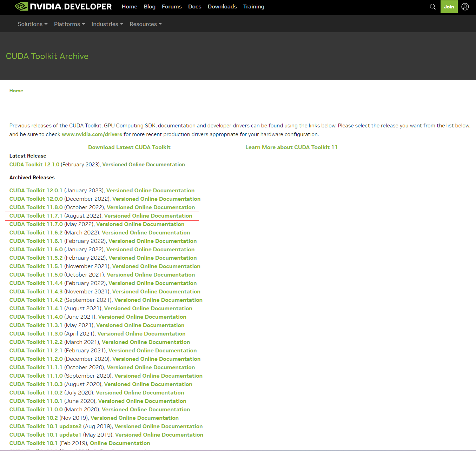Select Training in the top bar
Viewport: 476px width, 451px height.
coord(253,7)
